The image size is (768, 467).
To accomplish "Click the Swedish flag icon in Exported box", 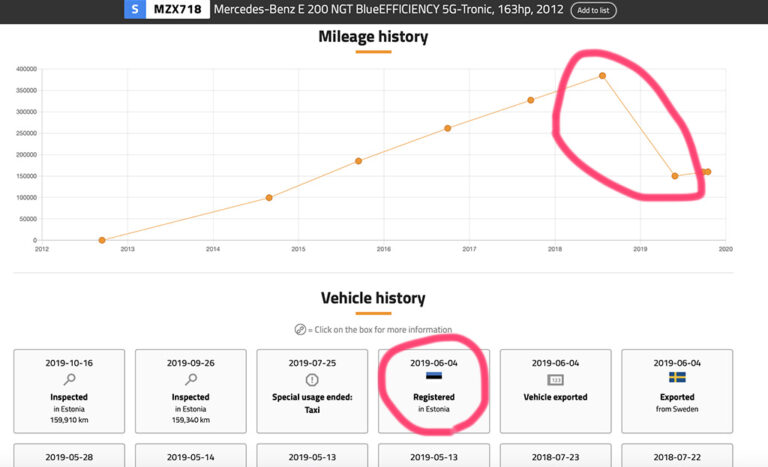I will 677,377.
